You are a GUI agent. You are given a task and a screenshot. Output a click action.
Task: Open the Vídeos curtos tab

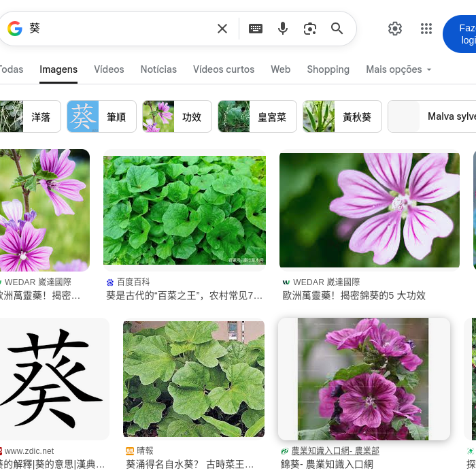pyautogui.click(x=224, y=69)
